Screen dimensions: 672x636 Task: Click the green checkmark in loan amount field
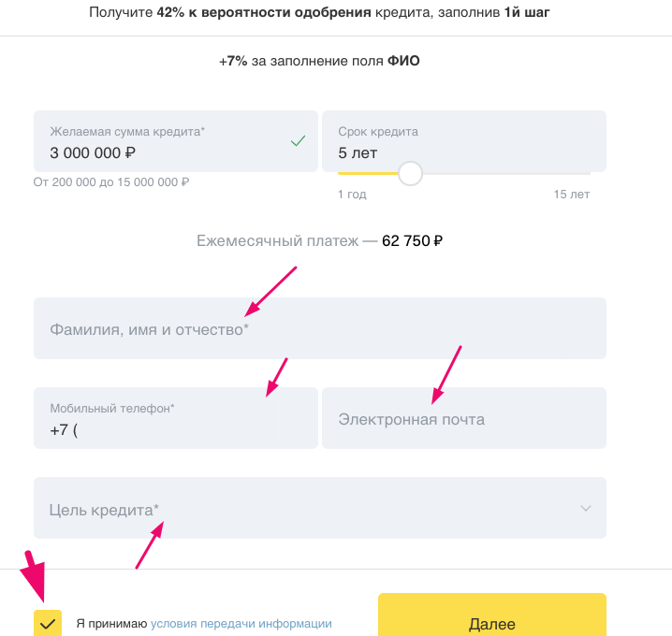click(x=298, y=141)
